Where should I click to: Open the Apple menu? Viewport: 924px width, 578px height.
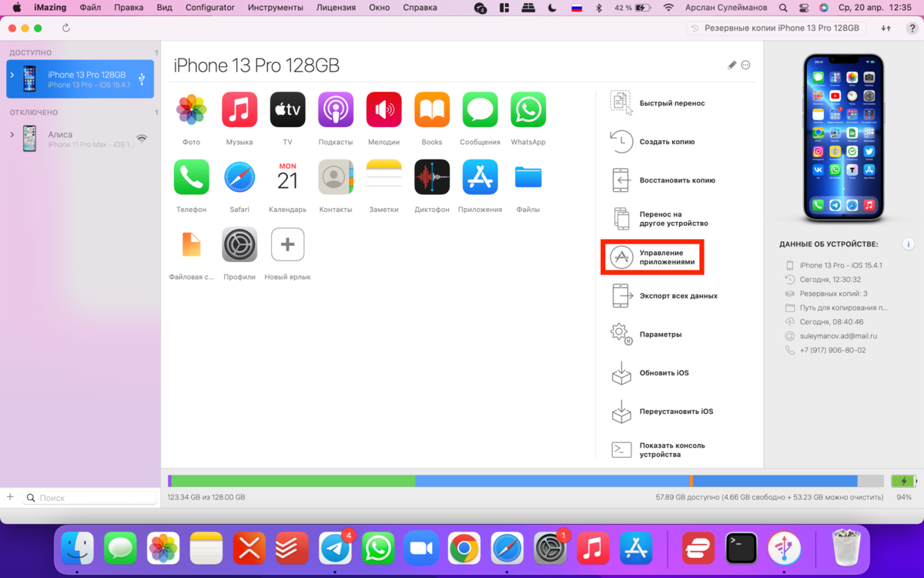pos(16,8)
